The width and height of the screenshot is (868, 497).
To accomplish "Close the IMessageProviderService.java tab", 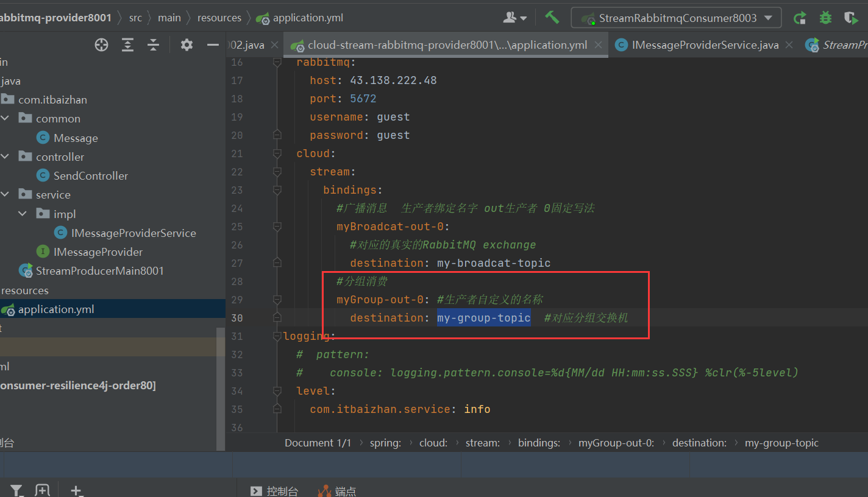I will click(x=789, y=44).
